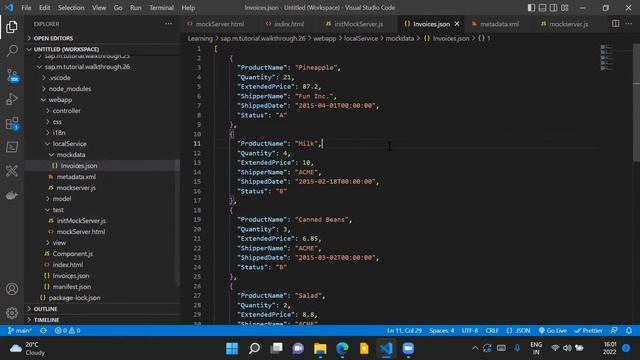Open notifications bell in status bar
Image resolution: width=640 pixels, height=360 pixels.
click(629, 330)
